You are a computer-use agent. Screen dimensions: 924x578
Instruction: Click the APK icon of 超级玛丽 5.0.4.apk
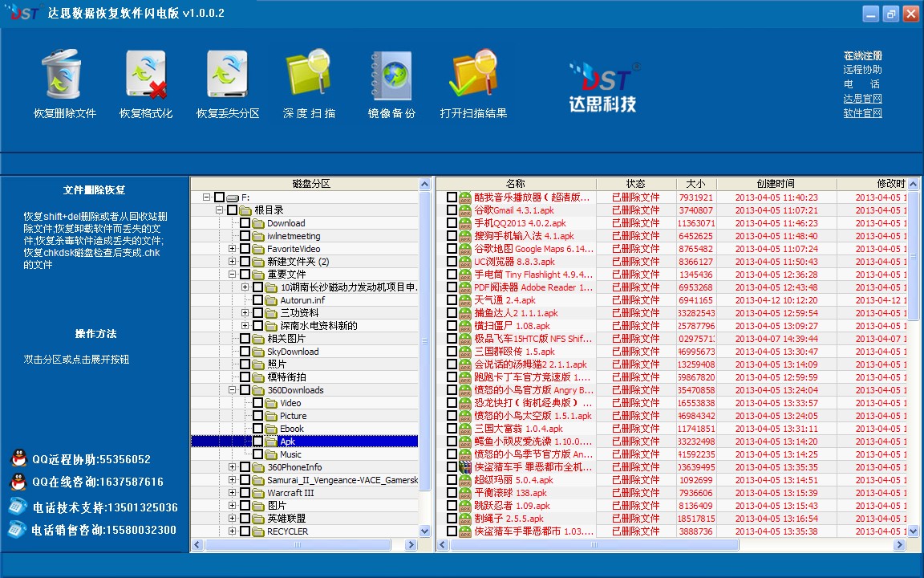(x=465, y=480)
